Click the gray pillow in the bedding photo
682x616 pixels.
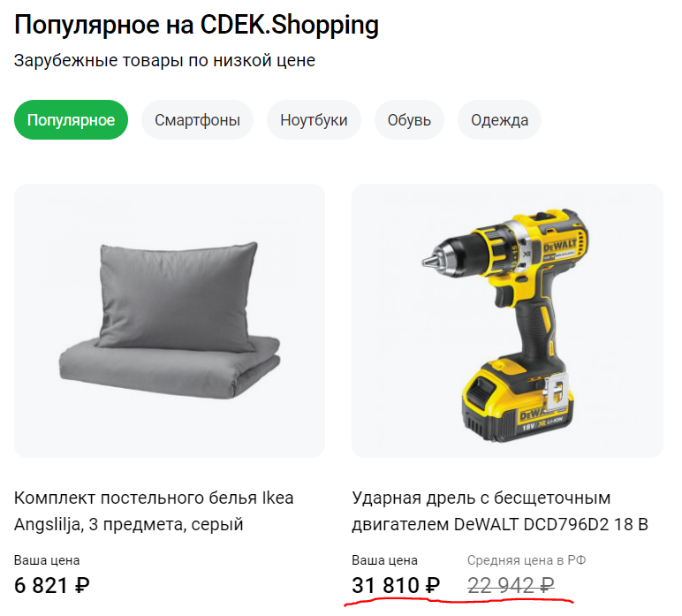click(178, 297)
